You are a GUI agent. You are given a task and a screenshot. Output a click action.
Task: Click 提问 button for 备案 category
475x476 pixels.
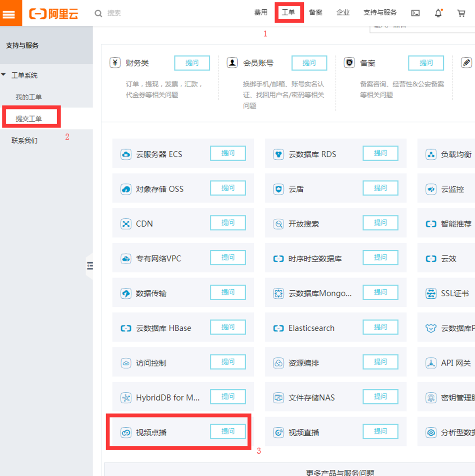[x=426, y=63]
